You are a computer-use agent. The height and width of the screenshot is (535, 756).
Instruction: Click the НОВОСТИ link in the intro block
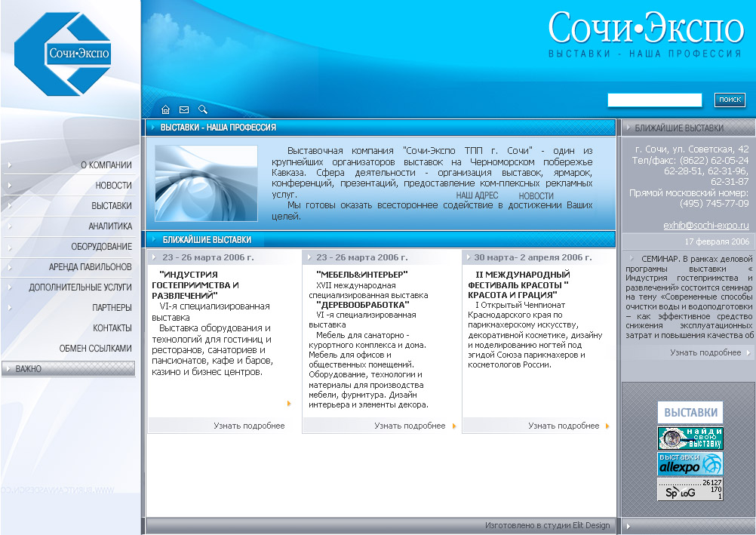(x=536, y=196)
